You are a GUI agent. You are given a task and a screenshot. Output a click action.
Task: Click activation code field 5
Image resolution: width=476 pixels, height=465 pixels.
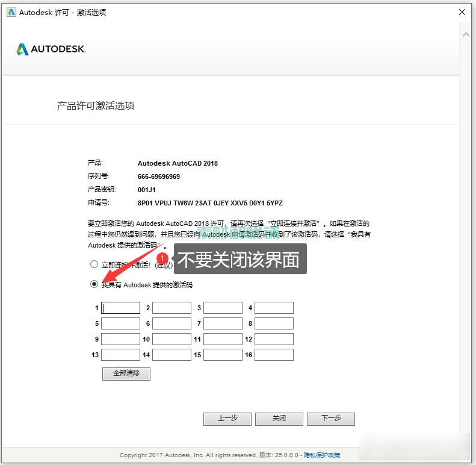(x=120, y=323)
